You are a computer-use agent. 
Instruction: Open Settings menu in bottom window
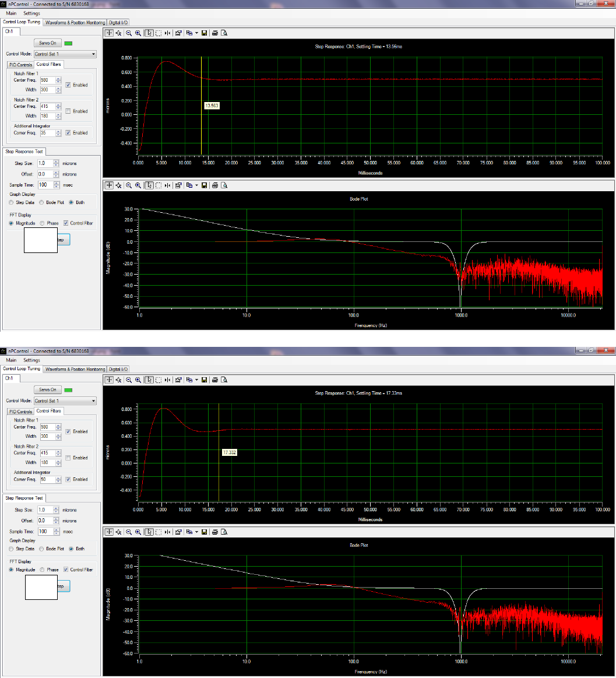click(31, 360)
